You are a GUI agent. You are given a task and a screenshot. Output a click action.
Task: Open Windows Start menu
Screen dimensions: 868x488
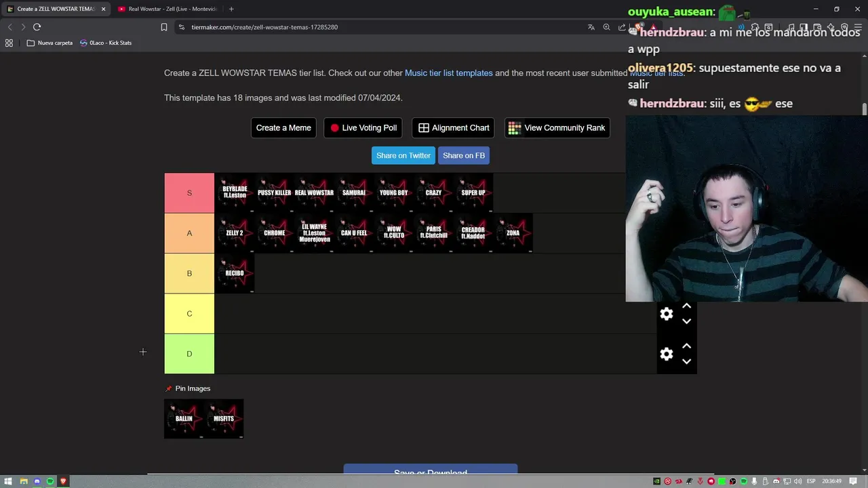point(8,481)
